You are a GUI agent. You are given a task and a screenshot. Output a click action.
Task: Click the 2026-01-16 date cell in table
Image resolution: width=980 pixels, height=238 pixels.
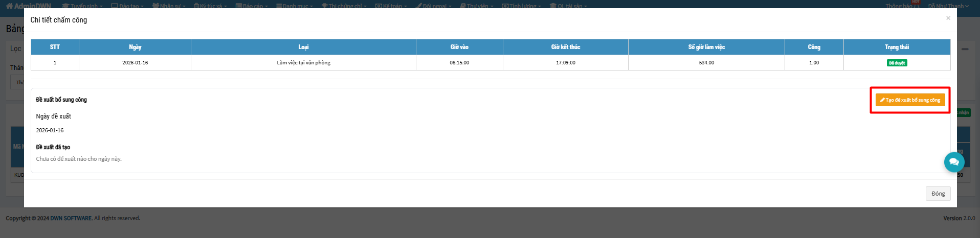(135, 63)
